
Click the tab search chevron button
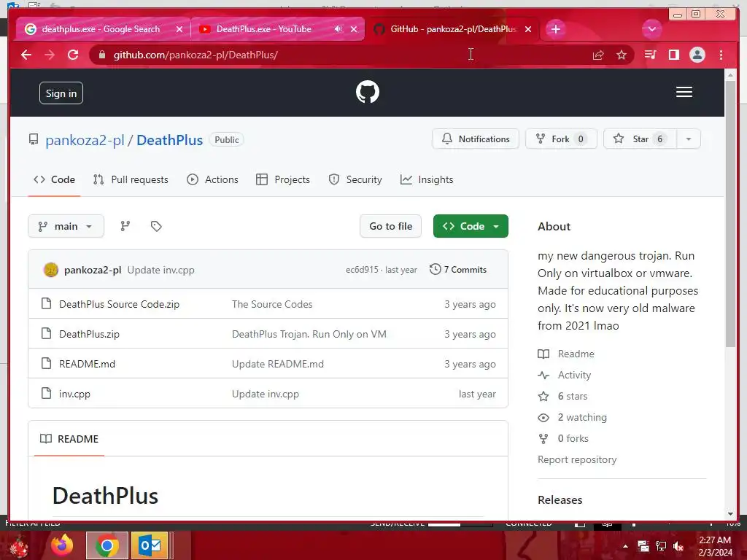(x=651, y=29)
